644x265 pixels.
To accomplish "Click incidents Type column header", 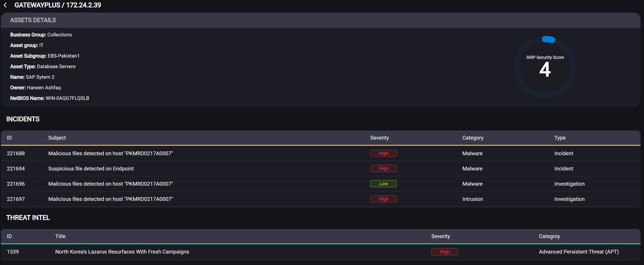I will [560, 138].
